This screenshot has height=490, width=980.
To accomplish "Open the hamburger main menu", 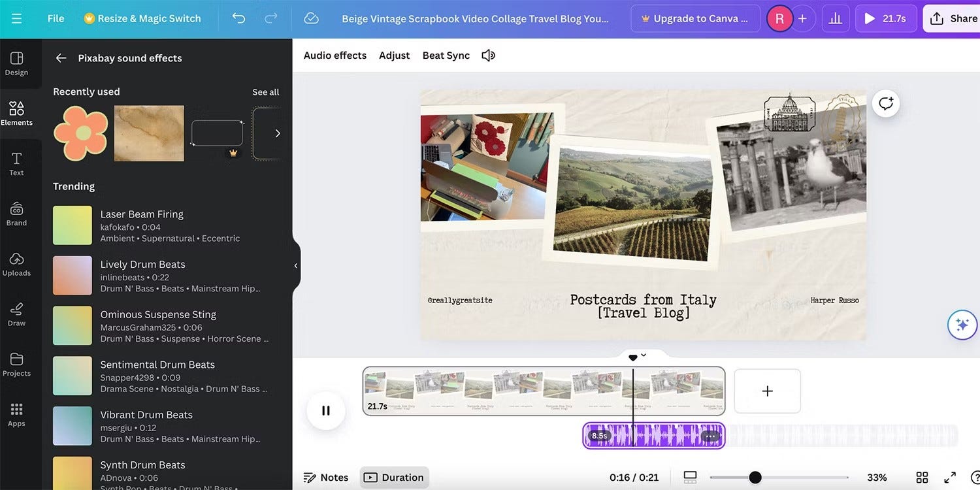I will tap(17, 18).
